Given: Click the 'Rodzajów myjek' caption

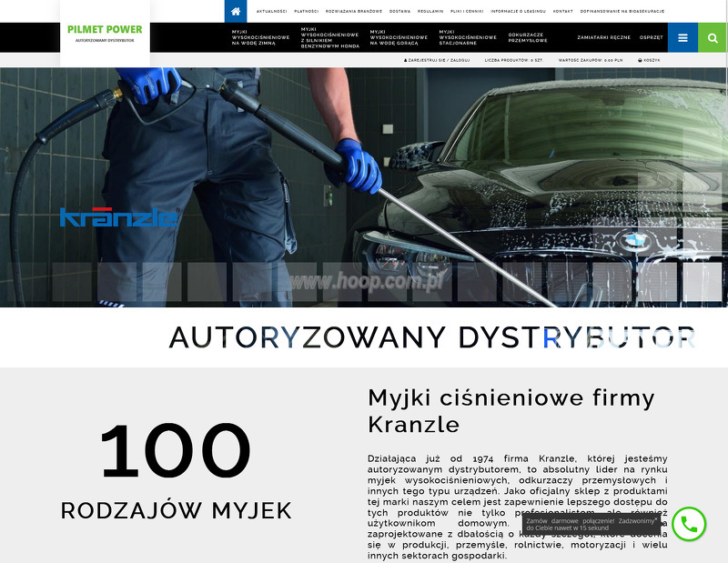Looking at the screenshot, I should click(177, 510).
